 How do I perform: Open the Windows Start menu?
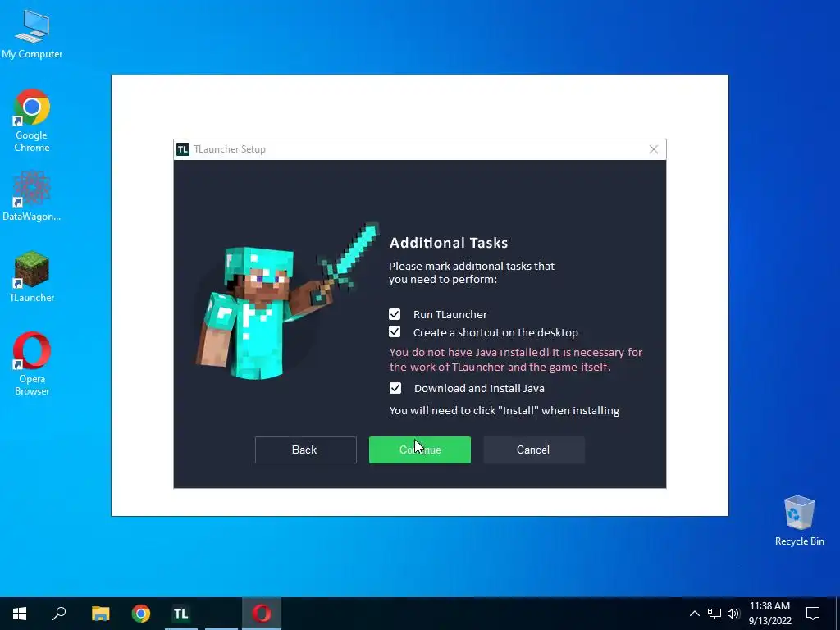coord(20,614)
